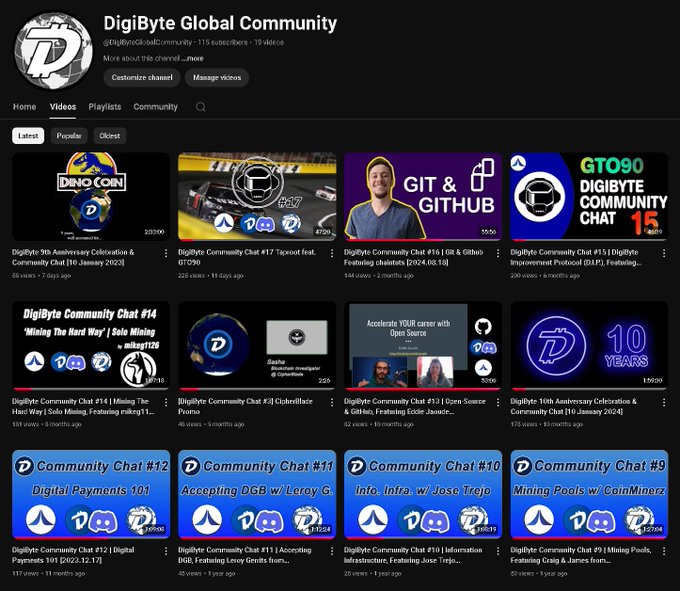Open options menu for 9th Anniversary video
The width and height of the screenshot is (680, 591).
[x=166, y=253]
